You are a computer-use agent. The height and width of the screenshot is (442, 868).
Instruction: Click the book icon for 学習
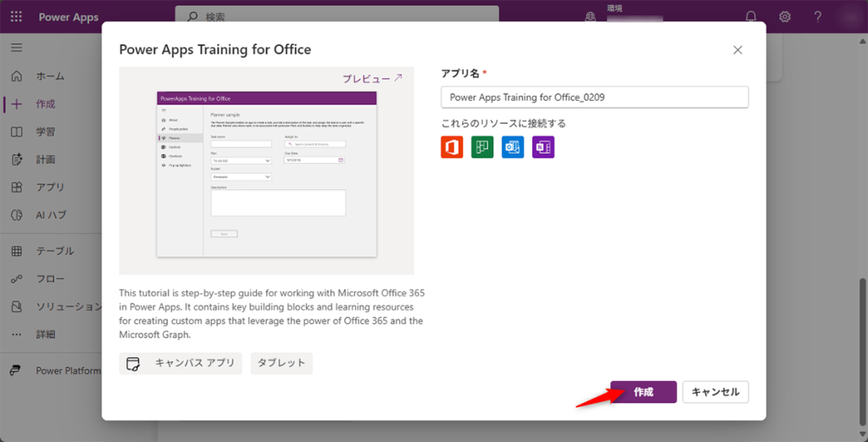point(17,131)
